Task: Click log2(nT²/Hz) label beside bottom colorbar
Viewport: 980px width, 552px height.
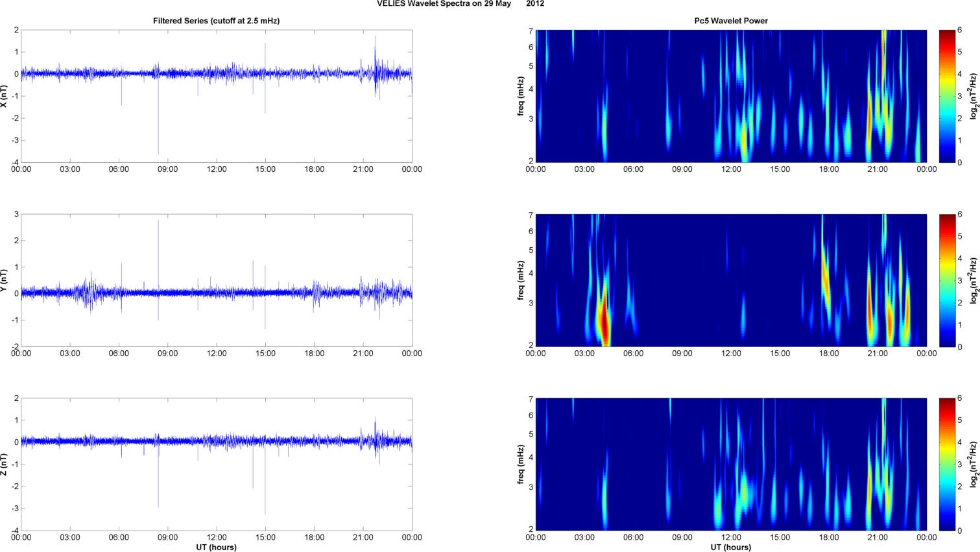Action: point(974,464)
